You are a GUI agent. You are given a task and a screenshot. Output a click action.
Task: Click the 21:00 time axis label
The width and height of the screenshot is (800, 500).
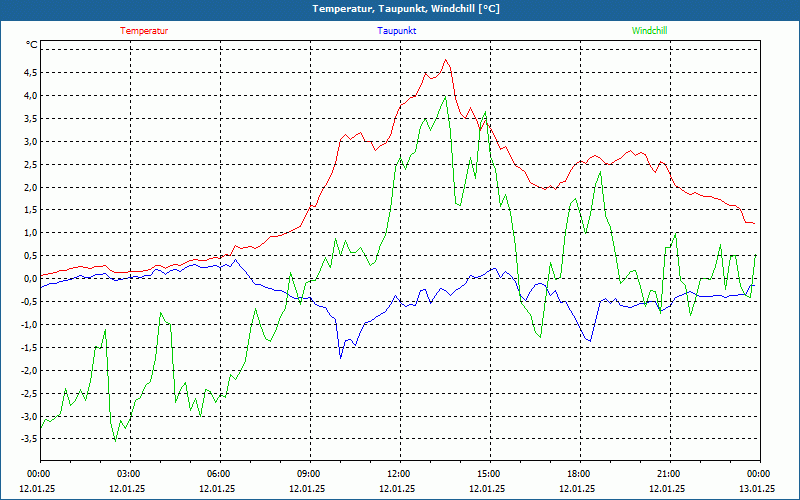pyautogui.click(x=670, y=474)
